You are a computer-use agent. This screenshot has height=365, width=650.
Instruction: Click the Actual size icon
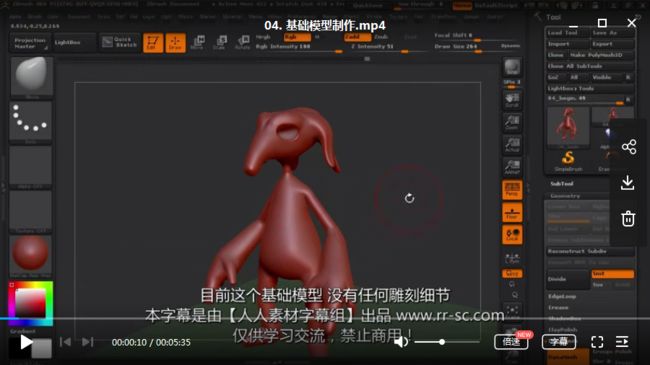tap(512, 145)
